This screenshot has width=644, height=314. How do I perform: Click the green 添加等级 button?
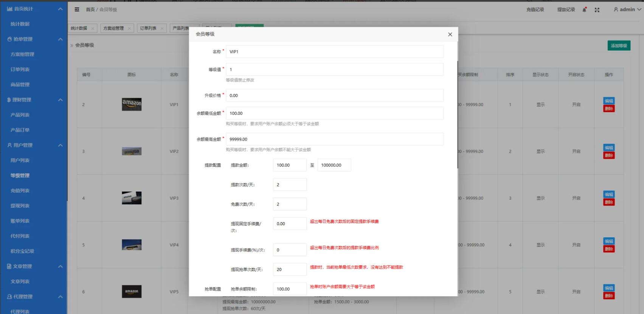coord(619,46)
